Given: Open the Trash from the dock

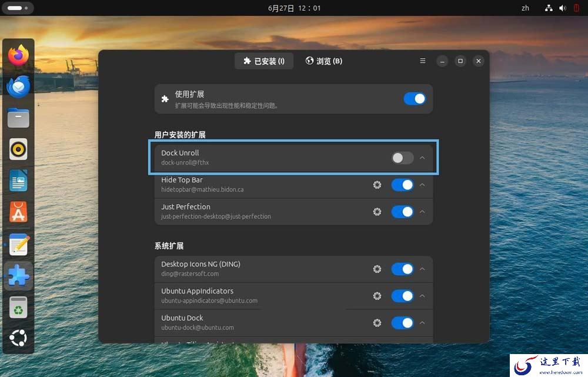Looking at the screenshot, I should click(18, 307).
